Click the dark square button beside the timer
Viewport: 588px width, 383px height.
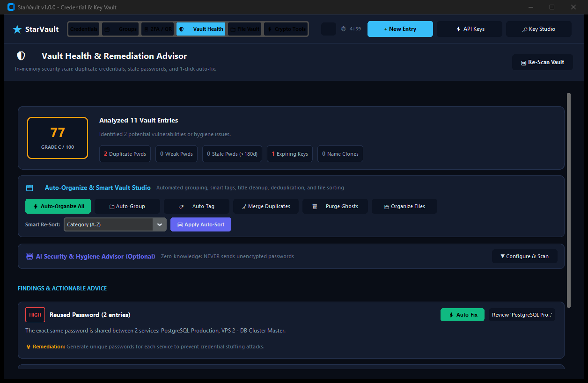click(x=329, y=29)
